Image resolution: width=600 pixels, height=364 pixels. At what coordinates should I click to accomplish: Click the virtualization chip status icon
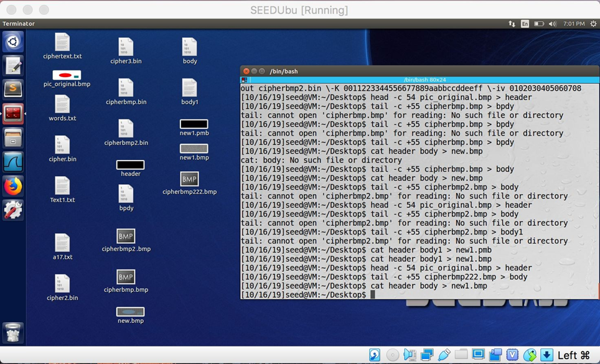tap(512, 354)
